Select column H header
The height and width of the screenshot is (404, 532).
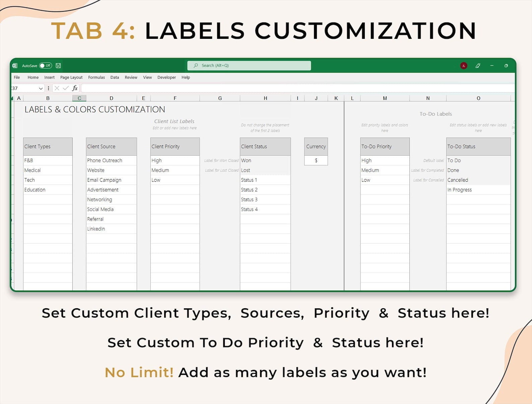(x=265, y=98)
